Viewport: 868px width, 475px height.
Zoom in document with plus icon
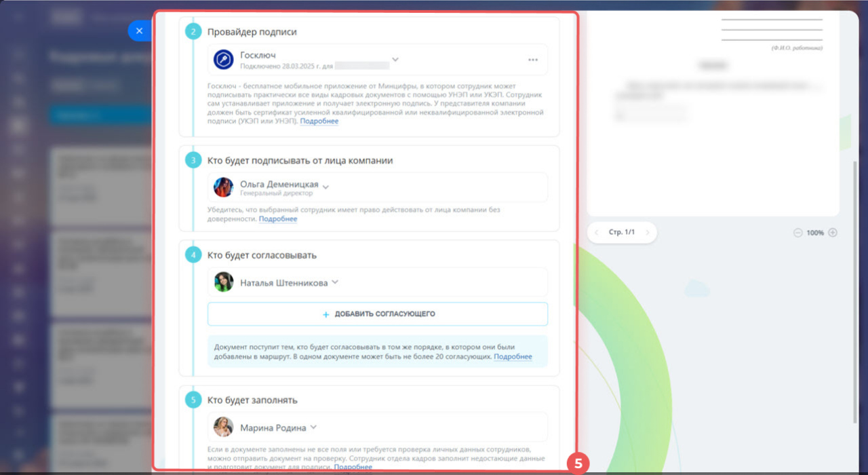point(833,233)
